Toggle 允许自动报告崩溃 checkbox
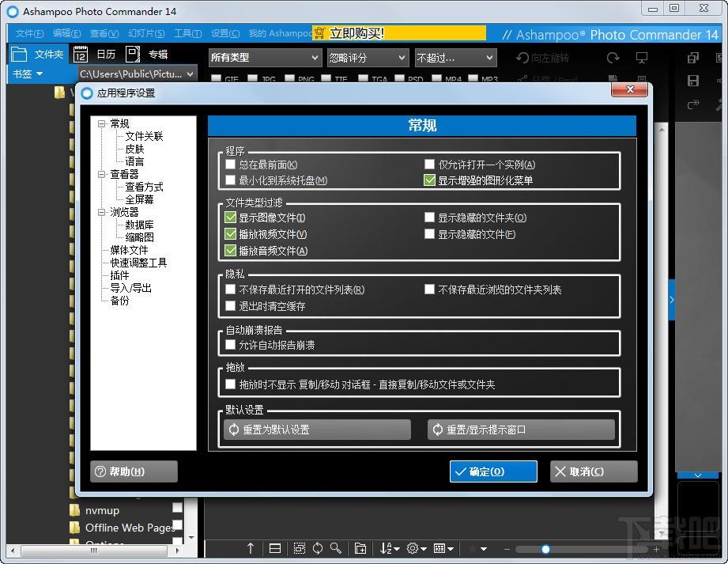This screenshot has width=728, height=564. coord(230,345)
